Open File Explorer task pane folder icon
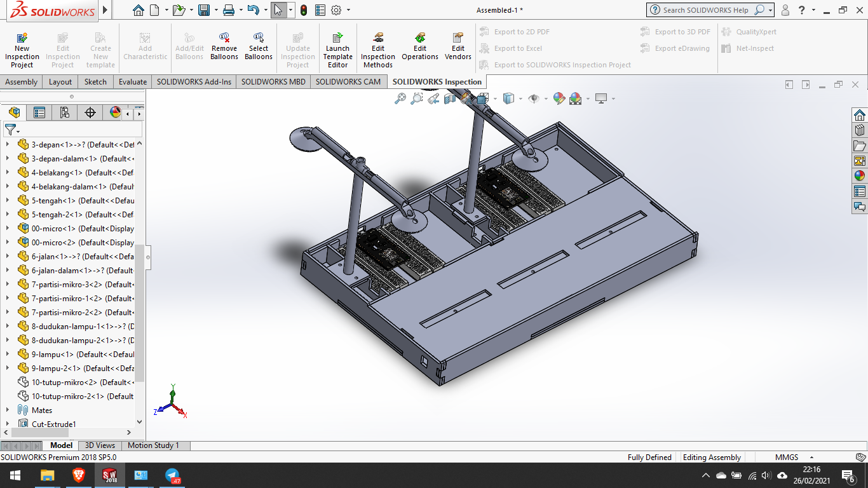 [860, 146]
